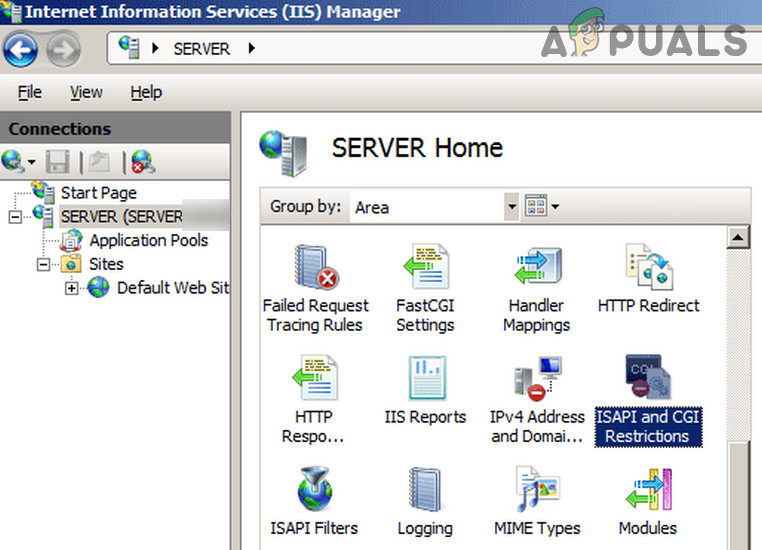The height and width of the screenshot is (550, 762).
Task: Click the Up folder icon in Connections toolbar
Action: (x=100, y=162)
